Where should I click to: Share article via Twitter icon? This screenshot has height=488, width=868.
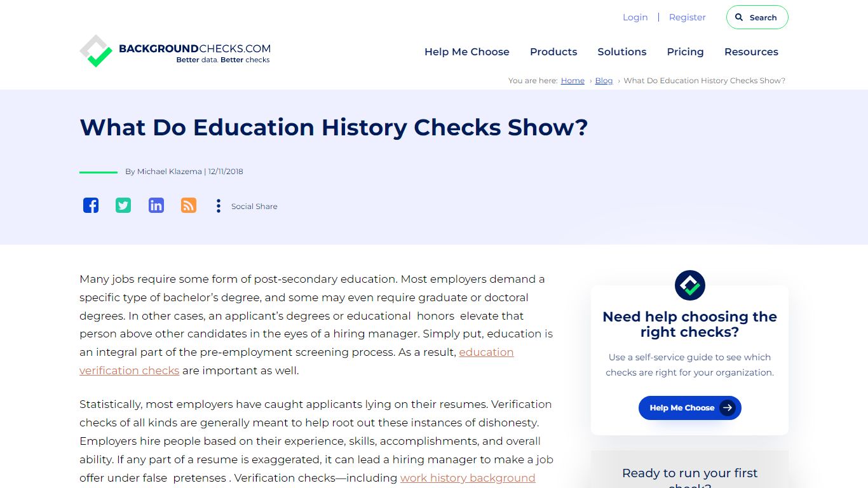click(123, 205)
